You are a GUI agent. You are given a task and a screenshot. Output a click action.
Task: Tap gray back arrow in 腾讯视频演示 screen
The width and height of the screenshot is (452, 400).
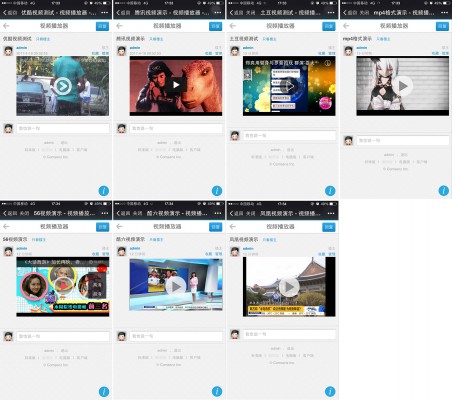pyautogui.click(x=120, y=26)
